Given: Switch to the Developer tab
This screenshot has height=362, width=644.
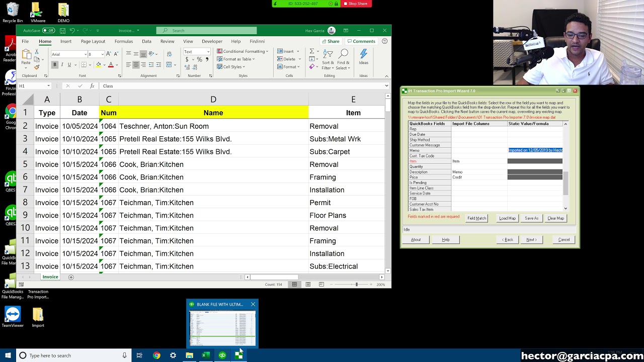Looking at the screenshot, I should point(212,41).
